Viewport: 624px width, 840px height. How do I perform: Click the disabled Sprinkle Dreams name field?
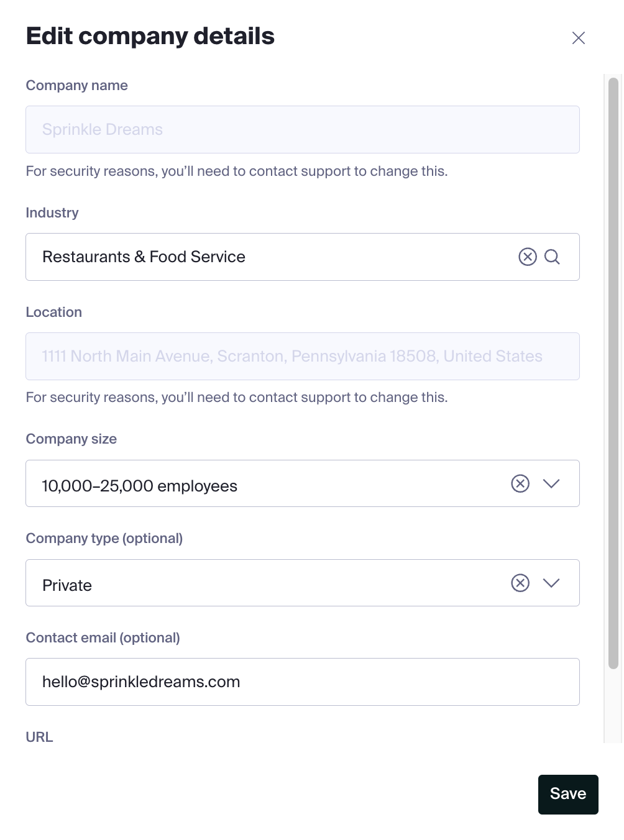pos(303,129)
